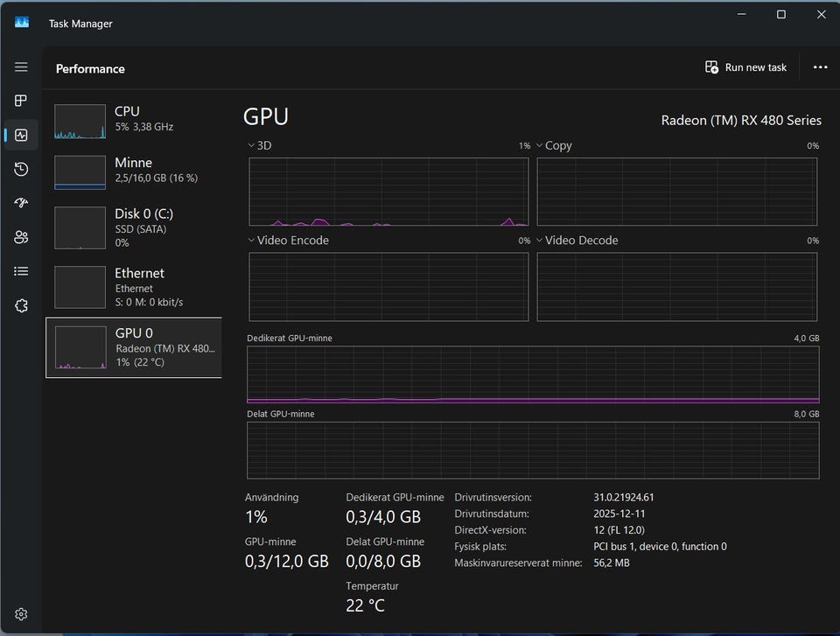Viewport: 840px width, 636px height.
Task: Switch to the Users page icon
Action: pos(21,237)
